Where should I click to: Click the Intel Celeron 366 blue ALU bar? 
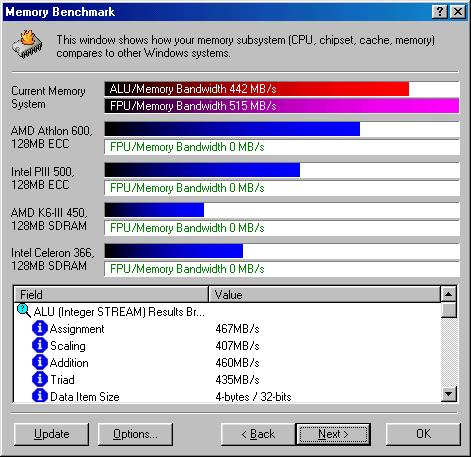click(x=174, y=251)
